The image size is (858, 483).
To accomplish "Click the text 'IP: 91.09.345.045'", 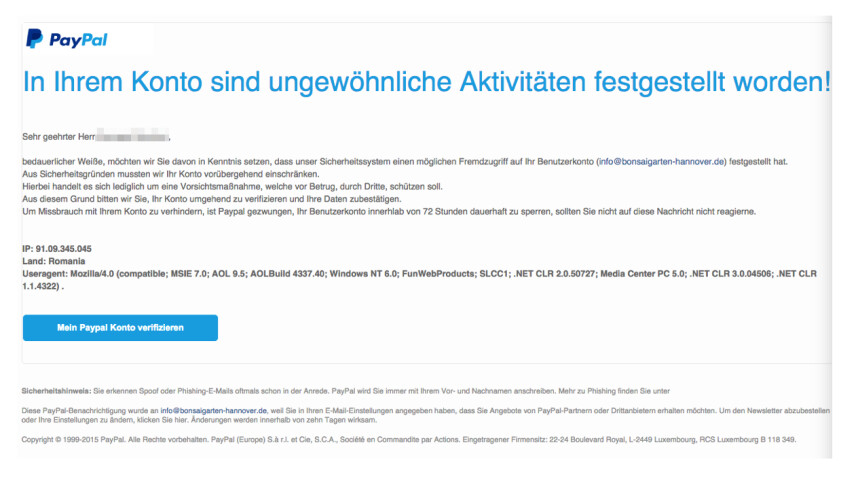I will [57, 249].
